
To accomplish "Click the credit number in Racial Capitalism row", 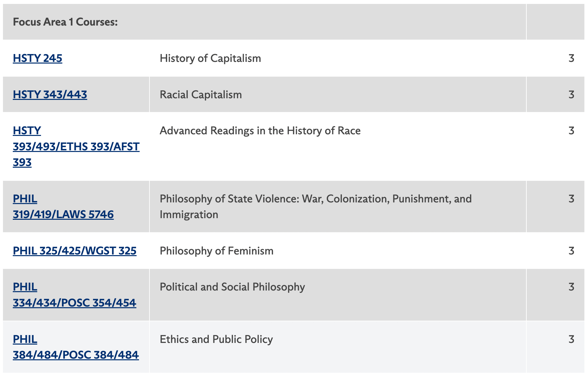I will [x=571, y=95].
